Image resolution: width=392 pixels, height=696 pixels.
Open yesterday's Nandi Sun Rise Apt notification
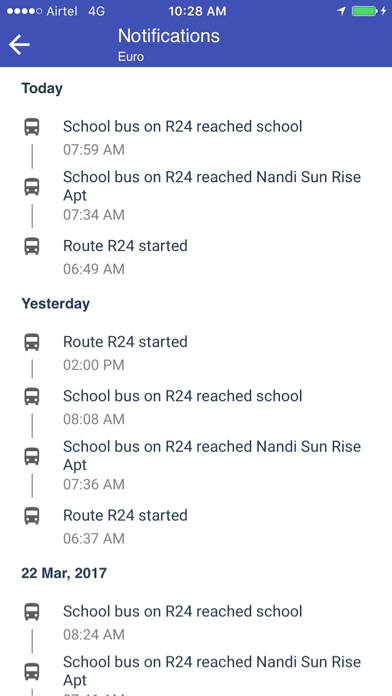tap(196, 465)
